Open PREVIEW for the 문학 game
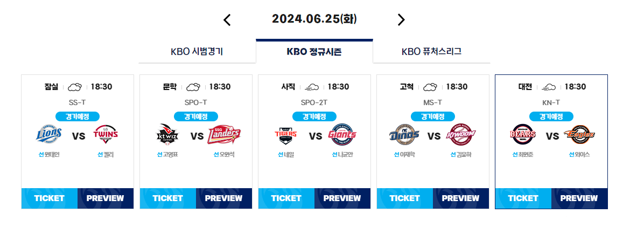 [224, 198]
